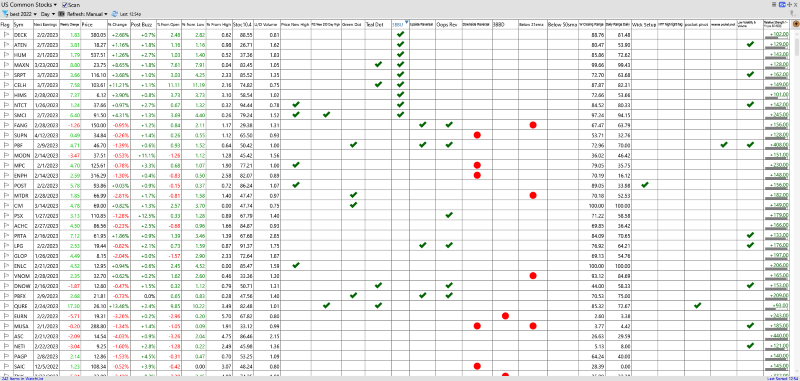800x381 pixels.
Task: Click the blue link icon at top right
Action: pyautogui.click(x=782, y=4)
